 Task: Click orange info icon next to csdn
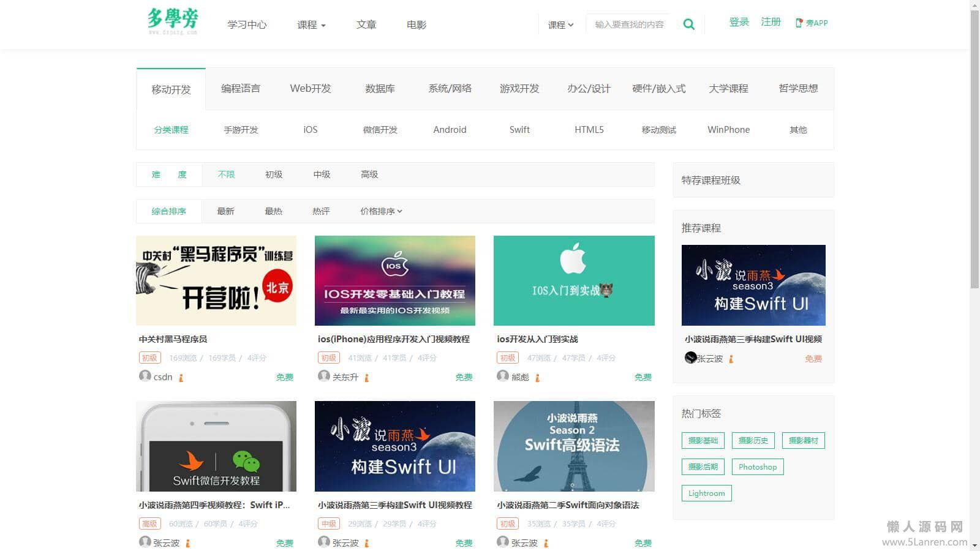click(x=181, y=378)
